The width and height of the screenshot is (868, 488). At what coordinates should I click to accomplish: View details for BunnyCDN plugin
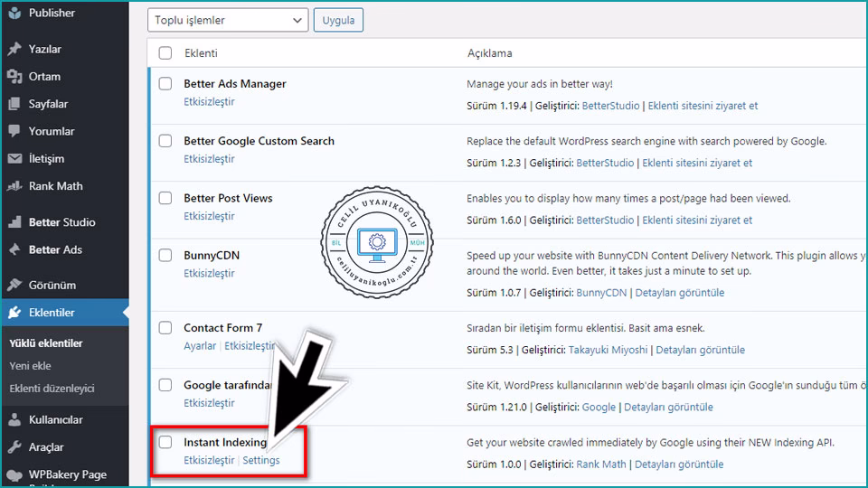[680, 293]
